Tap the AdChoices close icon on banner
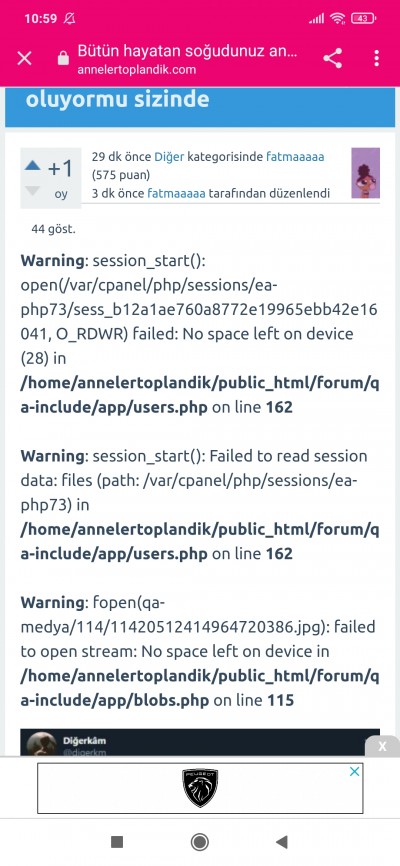The height and width of the screenshot is (866, 400). 355,772
